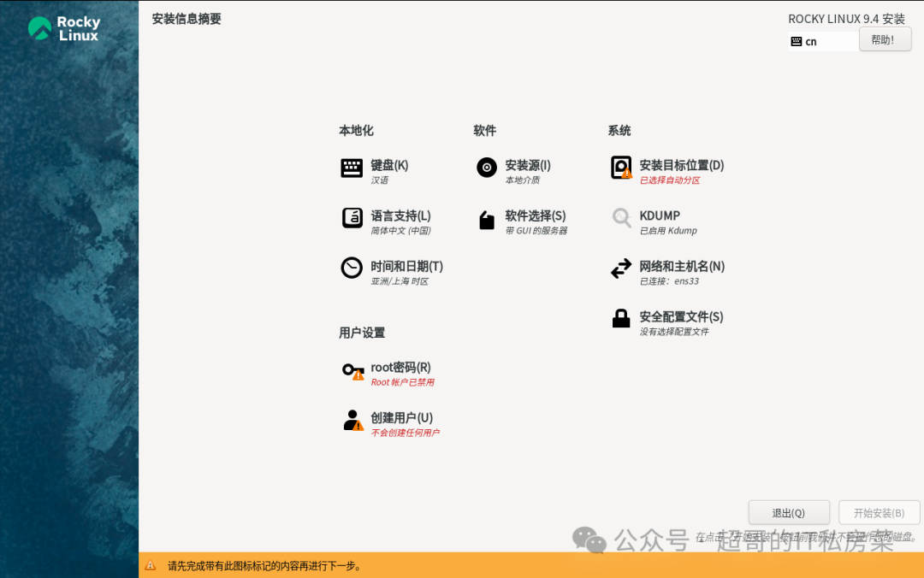Click the 安装目标位置(D) disk icon
The width and height of the screenshot is (924, 578).
(x=620, y=168)
